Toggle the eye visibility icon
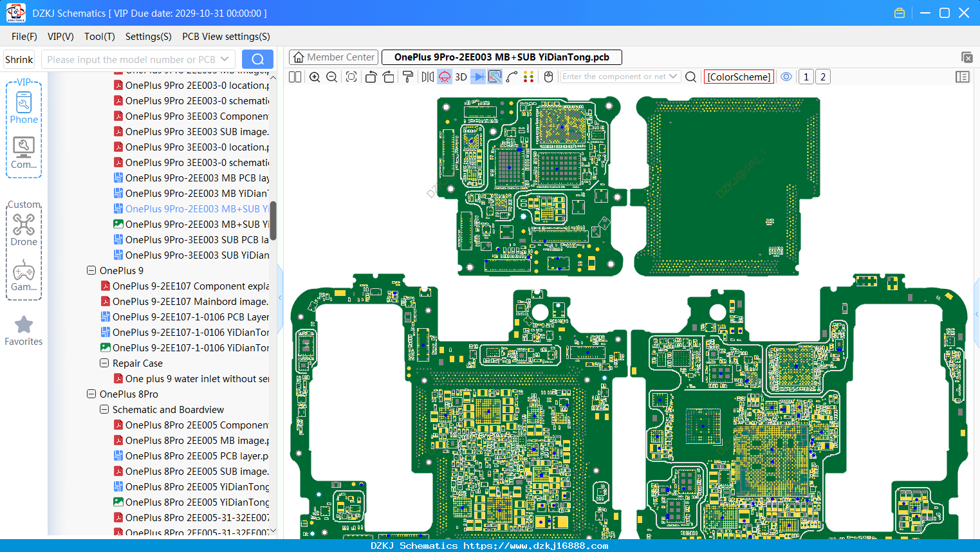Image resolution: width=980 pixels, height=552 pixels. (786, 77)
